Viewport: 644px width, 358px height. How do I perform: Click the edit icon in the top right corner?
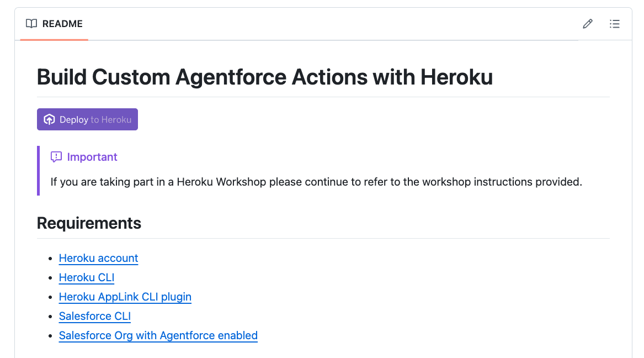(x=587, y=24)
